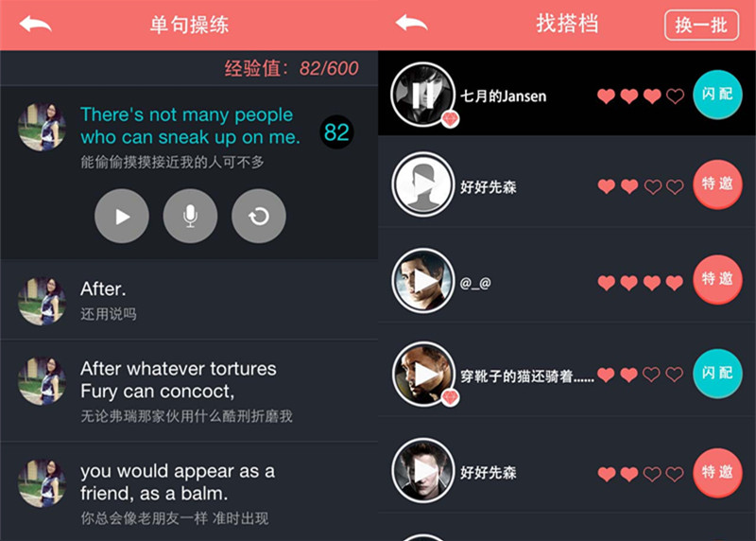The width and height of the screenshot is (756, 541).
Task: Tap the bottom 好好先森 portrait avatar play
Action: point(422,471)
